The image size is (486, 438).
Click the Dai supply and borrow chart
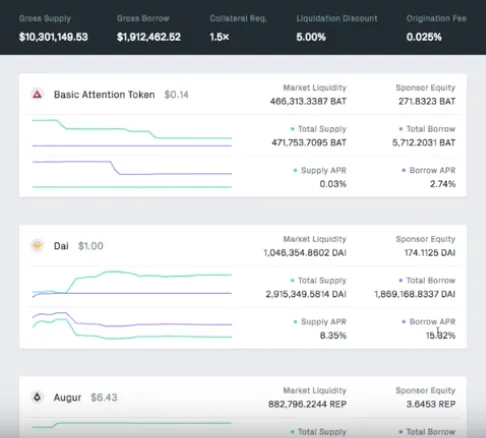click(132, 284)
